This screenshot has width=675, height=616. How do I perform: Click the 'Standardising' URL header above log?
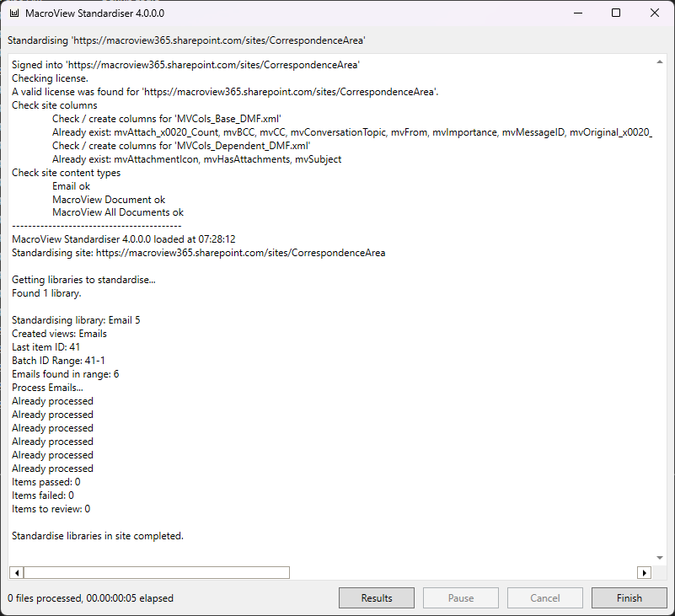[x=186, y=40]
